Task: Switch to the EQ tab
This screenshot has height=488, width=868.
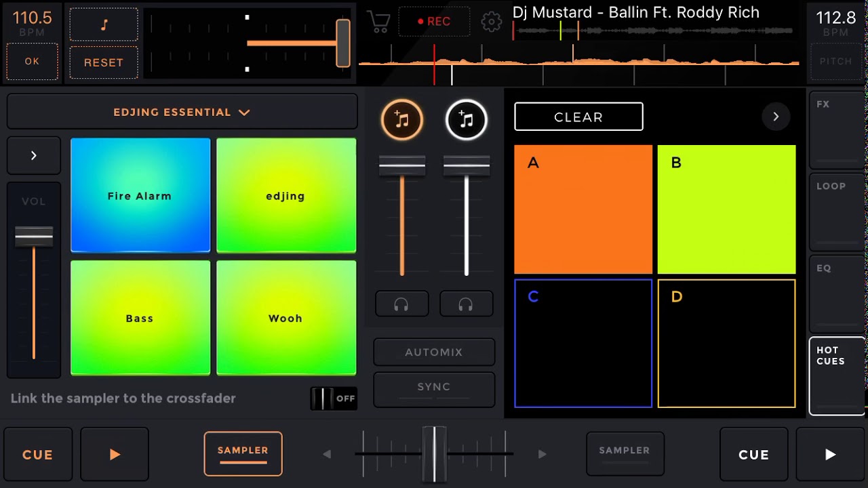Action: click(x=837, y=293)
